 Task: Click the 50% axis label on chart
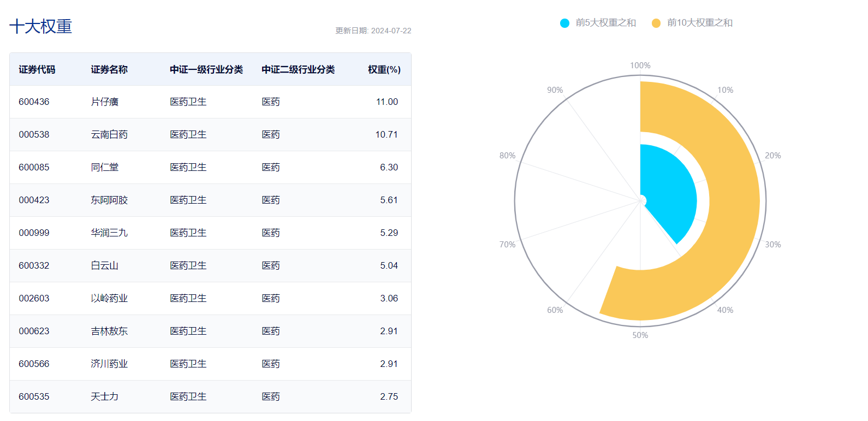coord(640,335)
